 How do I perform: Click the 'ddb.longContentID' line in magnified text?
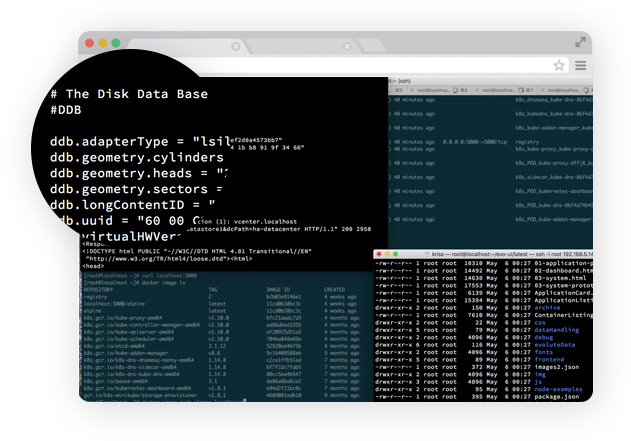pyautogui.click(x=132, y=205)
